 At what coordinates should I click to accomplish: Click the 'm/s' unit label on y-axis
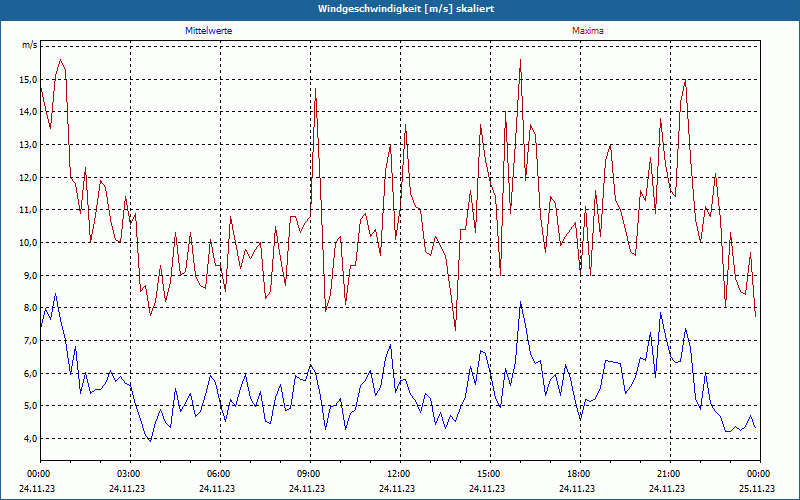click(30, 45)
